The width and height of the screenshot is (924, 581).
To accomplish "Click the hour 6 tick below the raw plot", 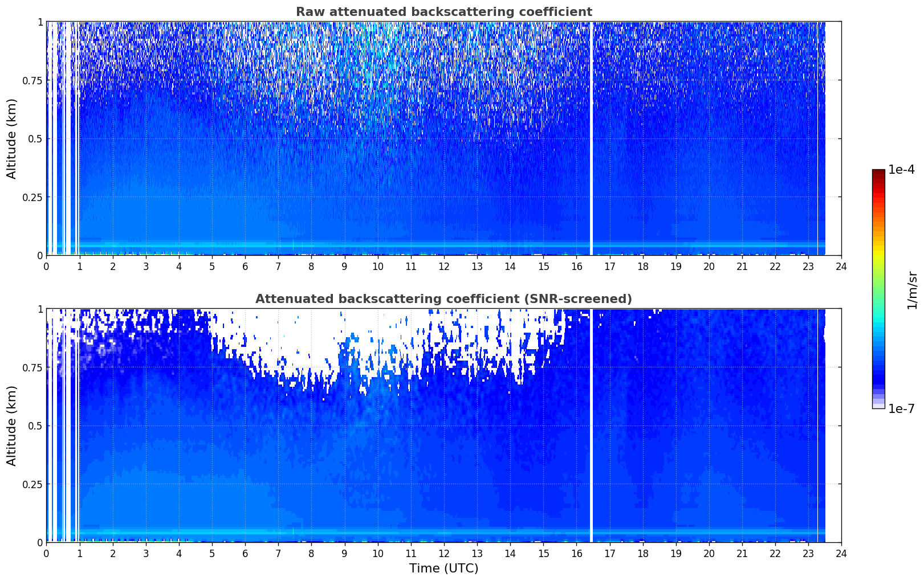I will [245, 266].
